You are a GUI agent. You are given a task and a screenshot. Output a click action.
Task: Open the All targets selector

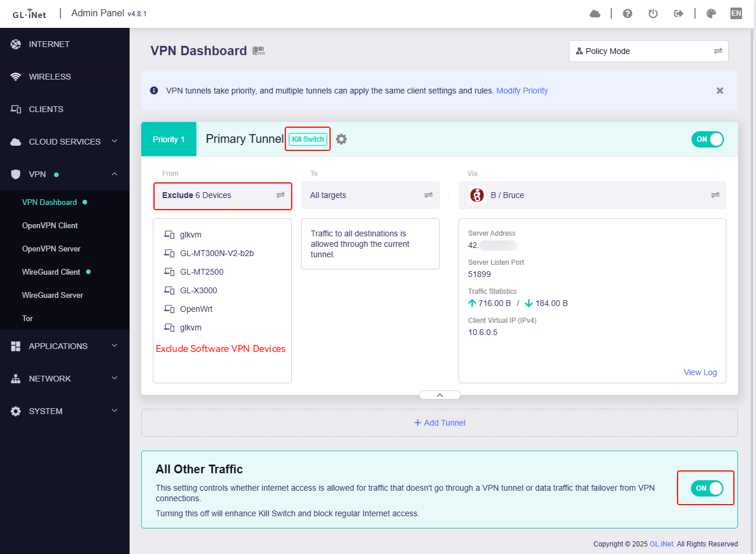(x=370, y=196)
